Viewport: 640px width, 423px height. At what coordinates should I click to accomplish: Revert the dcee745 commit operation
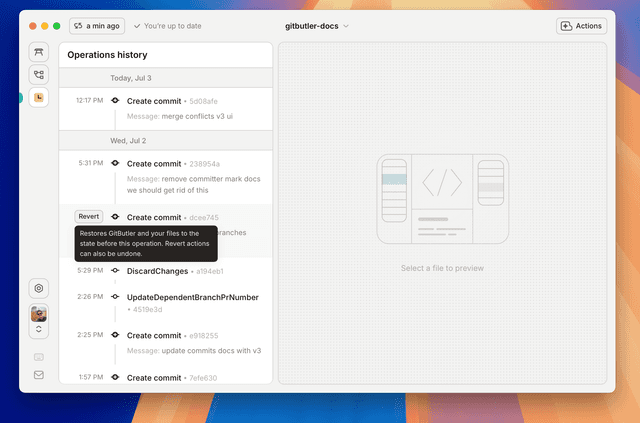[88, 216]
